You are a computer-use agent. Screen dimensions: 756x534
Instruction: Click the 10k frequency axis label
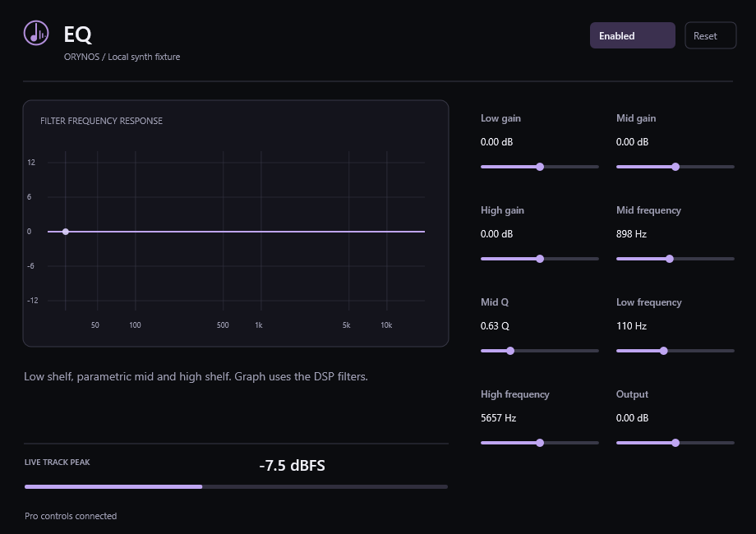coord(386,325)
